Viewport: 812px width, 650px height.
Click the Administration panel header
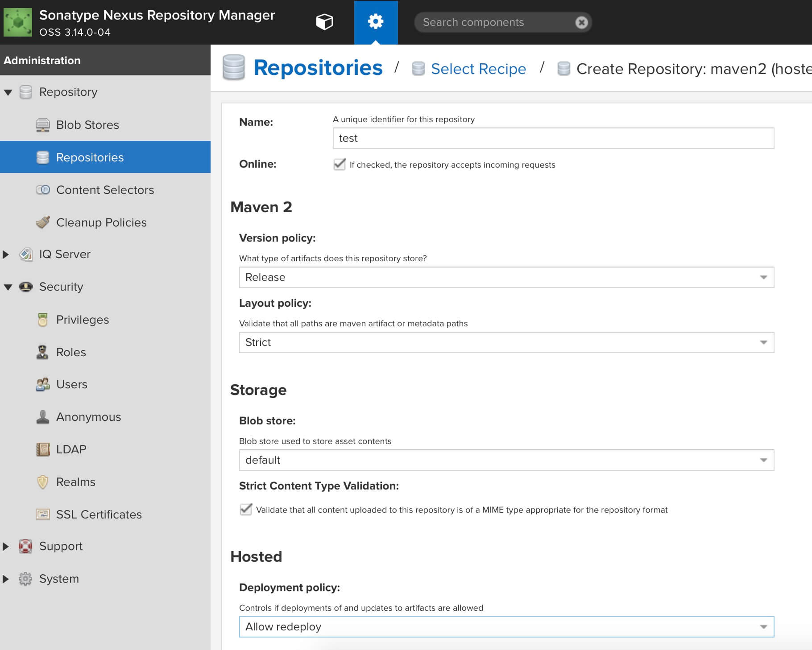pos(105,60)
